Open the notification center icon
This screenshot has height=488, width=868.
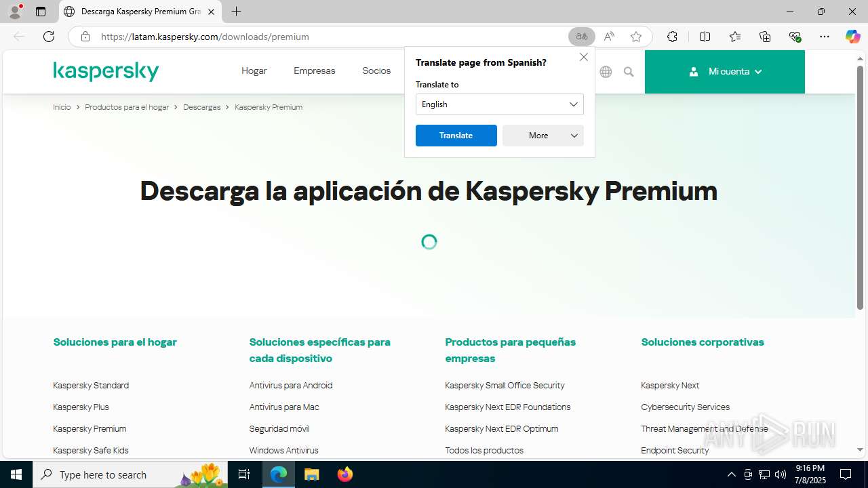[846, 474]
